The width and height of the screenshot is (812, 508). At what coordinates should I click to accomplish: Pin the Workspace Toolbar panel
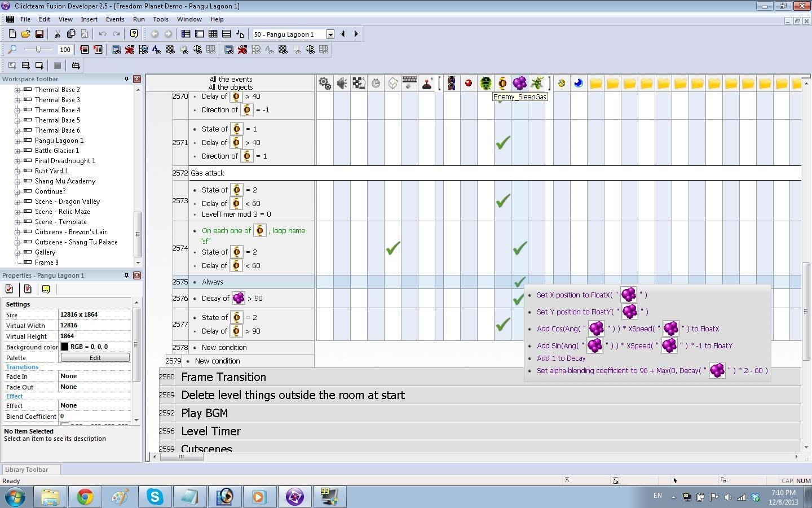coord(126,79)
